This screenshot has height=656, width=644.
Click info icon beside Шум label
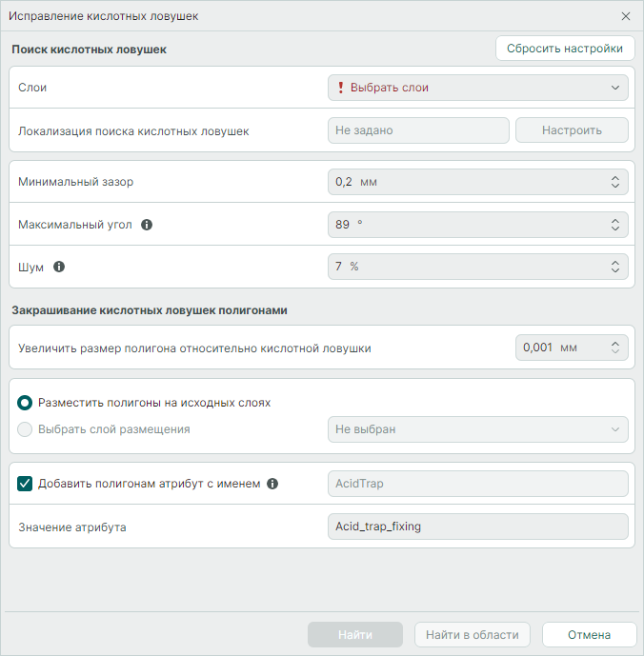click(59, 268)
